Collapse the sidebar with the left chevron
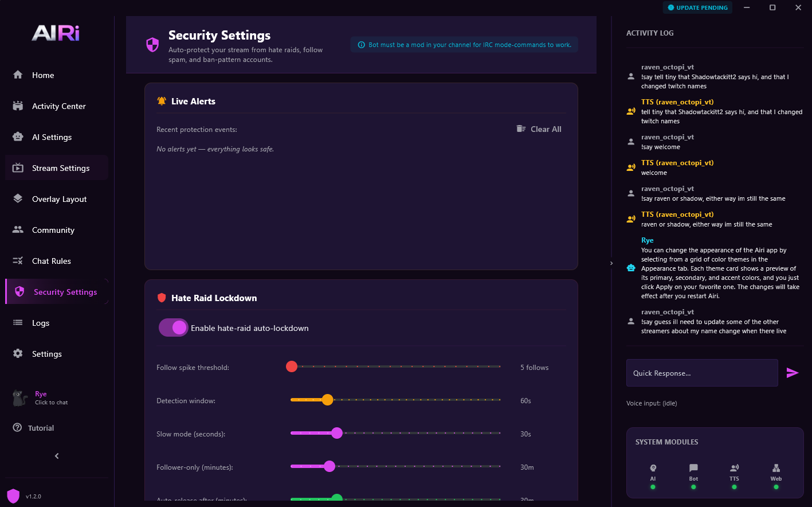The height and width of the screenshot is (507, 812). tap(56, 455)
